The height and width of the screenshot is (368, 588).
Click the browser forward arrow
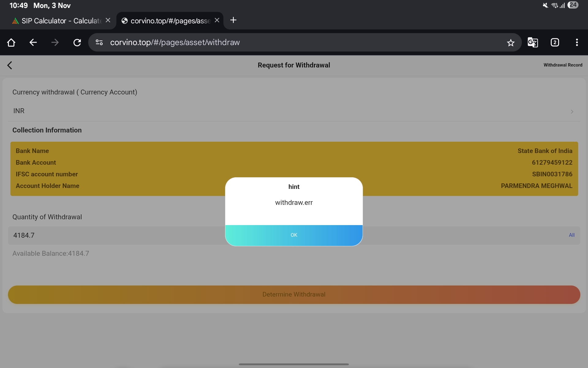coord(55,42)
